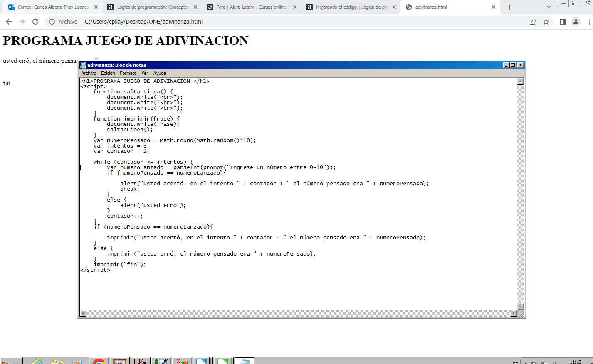Go back to the previous page in Chrome
This screenshot has width=593, height=364.
tap(9, 22)
